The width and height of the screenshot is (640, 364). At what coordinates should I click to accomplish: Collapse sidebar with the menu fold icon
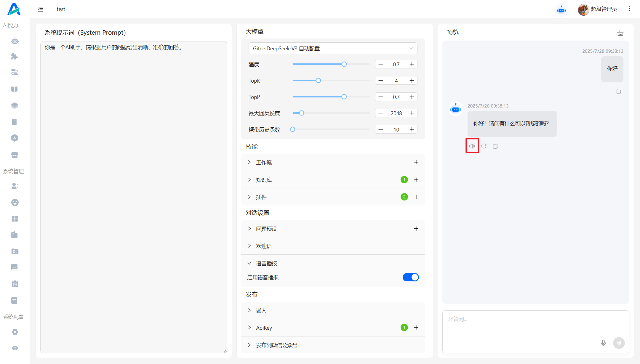pyautogui.click(x=40, y=9)
